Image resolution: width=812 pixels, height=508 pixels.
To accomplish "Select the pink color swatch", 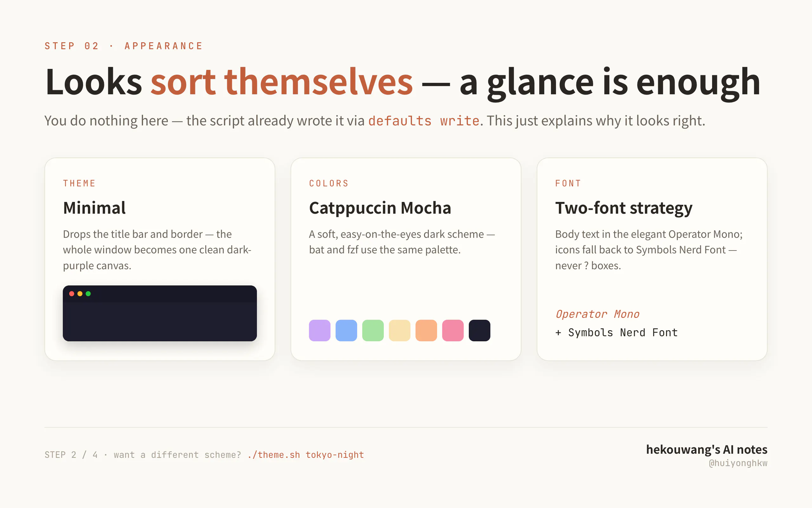I will 453,330.
